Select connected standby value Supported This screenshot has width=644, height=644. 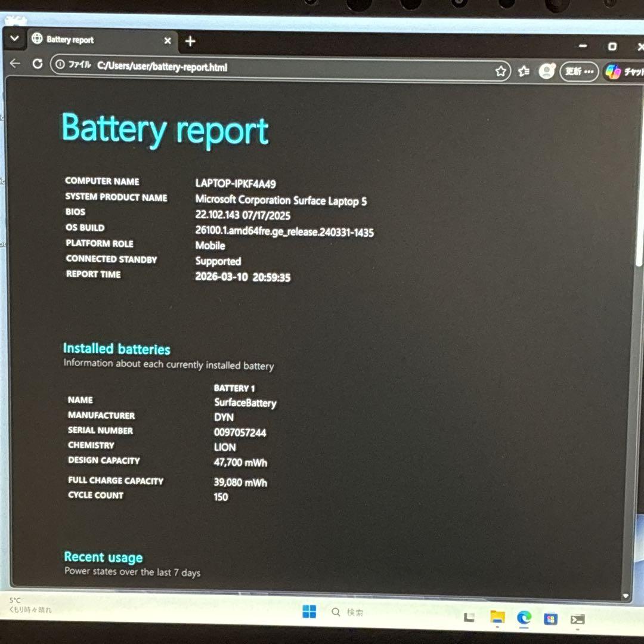click(218, 261)
